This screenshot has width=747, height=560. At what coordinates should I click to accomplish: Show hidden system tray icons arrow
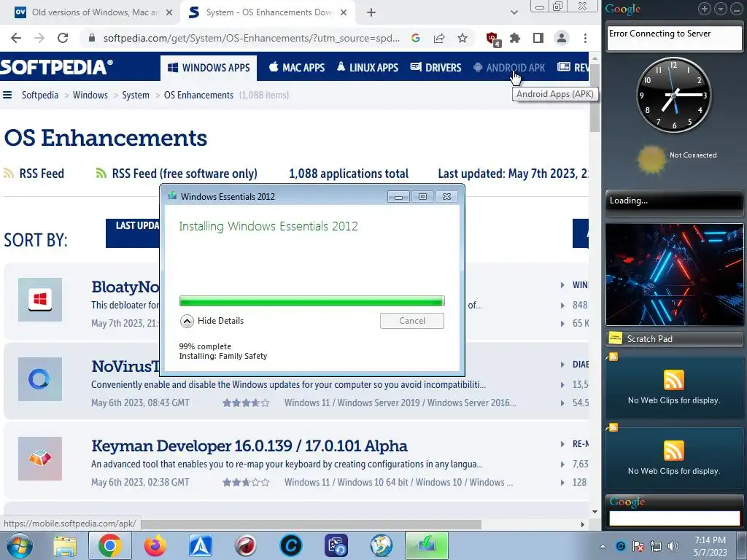tap(603, 546)
